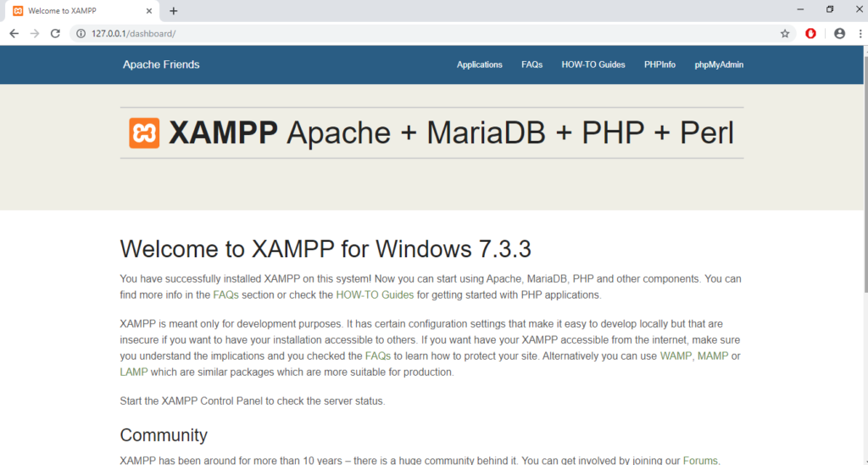This screenshot has width=868, height=465.
Task: Open the WAMP link
Action: (x=676, y=356)
